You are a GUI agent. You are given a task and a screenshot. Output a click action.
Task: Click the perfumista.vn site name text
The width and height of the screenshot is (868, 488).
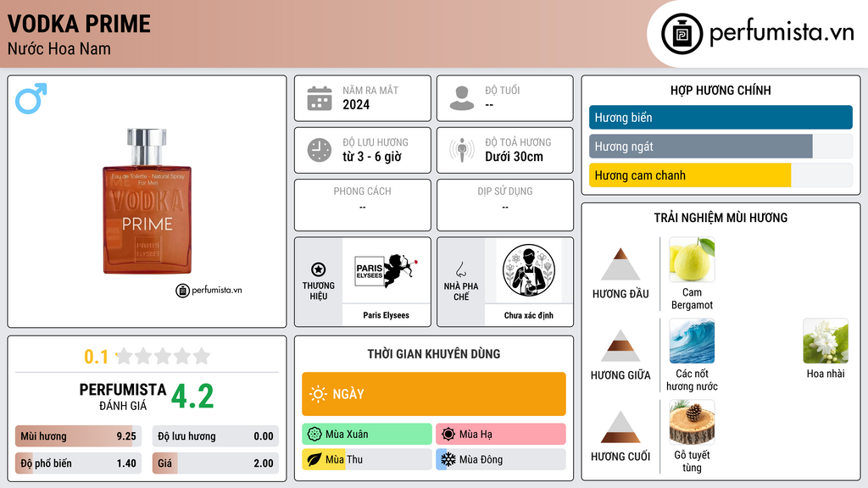tap(782, 32)
